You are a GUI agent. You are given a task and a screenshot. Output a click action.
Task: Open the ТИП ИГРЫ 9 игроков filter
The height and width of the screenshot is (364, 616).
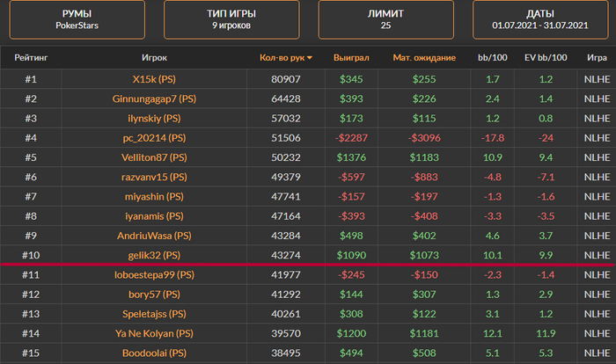click(x=231, y=19)
